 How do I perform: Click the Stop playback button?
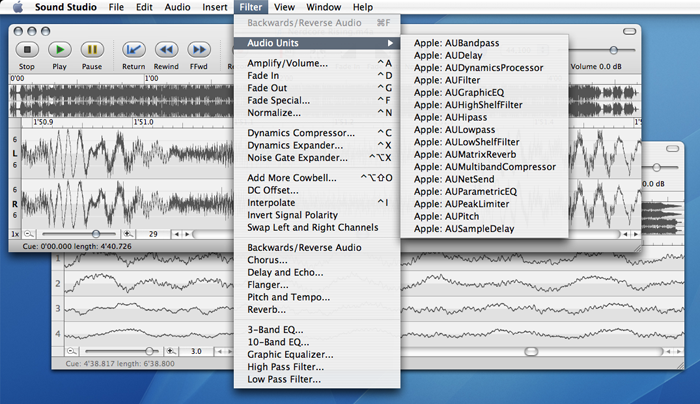(27, 50)
